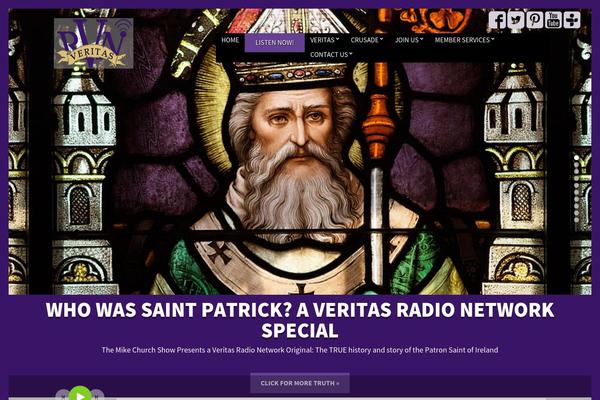The image size is (600, 400).
Task: Open the Pinterest social icon
Action: pyautogui.click(x=535, y=20)
